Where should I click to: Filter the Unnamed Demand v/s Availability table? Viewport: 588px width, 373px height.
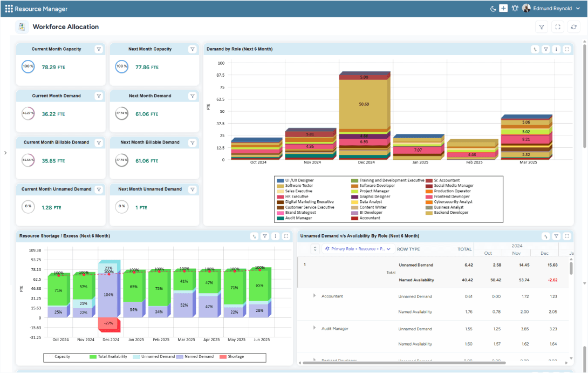click(557, 236)
